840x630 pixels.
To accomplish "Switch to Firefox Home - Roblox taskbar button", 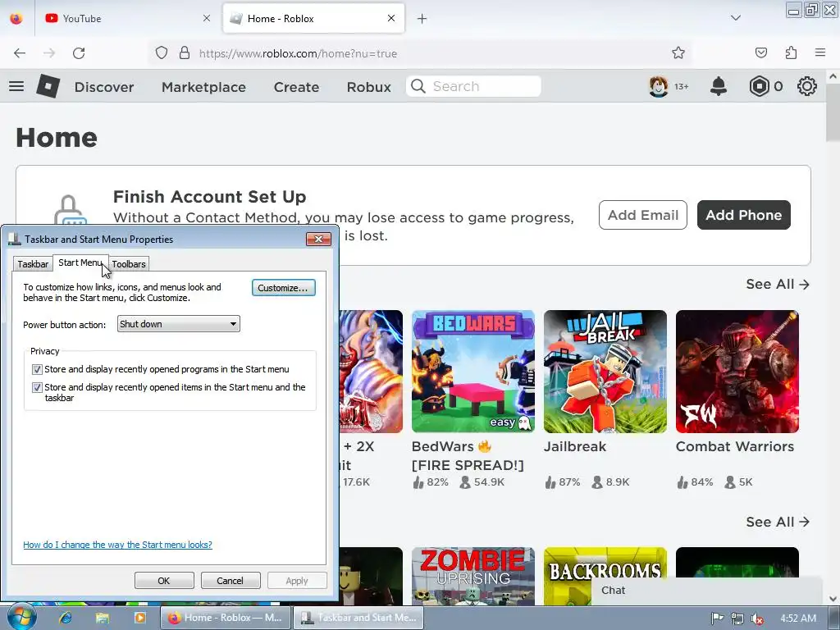I will pos(226,618).
